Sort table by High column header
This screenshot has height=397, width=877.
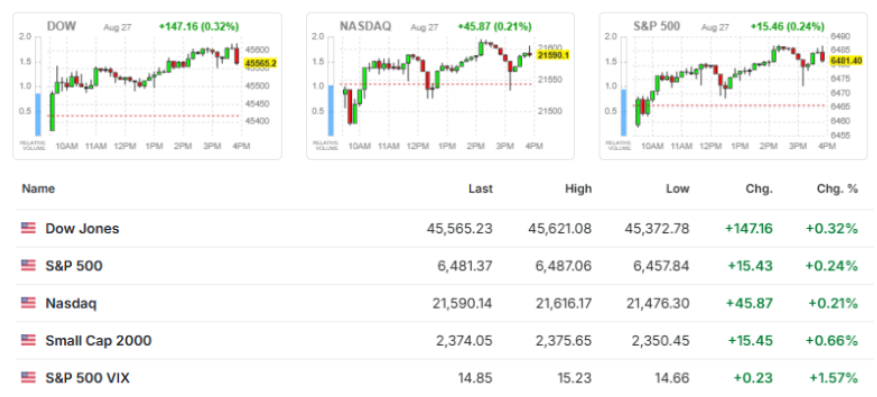[578, 189]
